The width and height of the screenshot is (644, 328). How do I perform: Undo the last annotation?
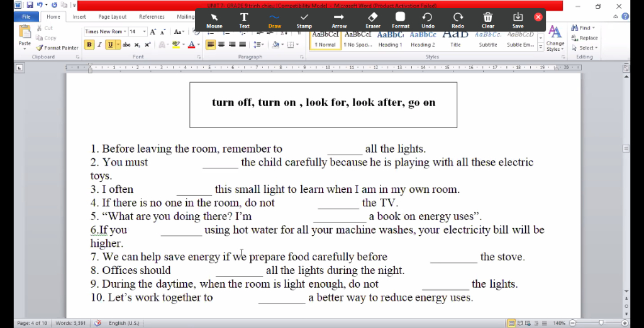click(x=428, y=20)
